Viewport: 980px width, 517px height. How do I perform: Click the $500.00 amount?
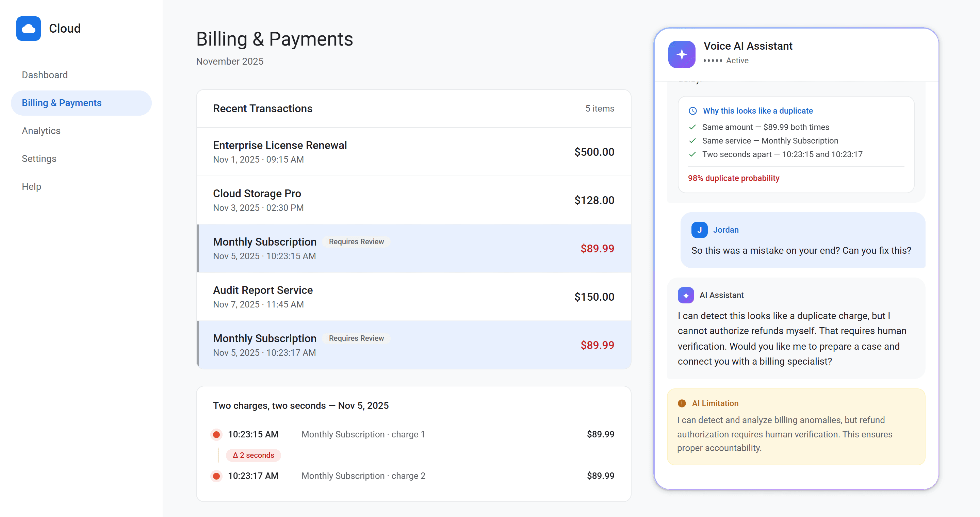pos(594,152)
